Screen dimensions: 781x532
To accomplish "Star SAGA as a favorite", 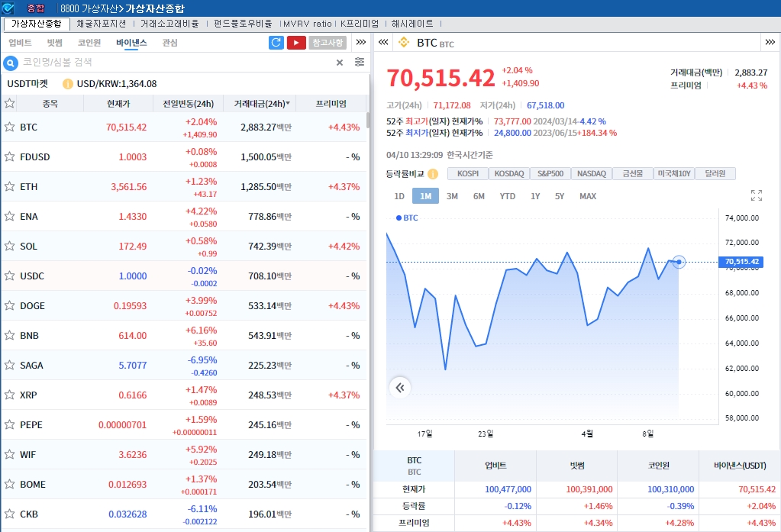I will point(9,365).
